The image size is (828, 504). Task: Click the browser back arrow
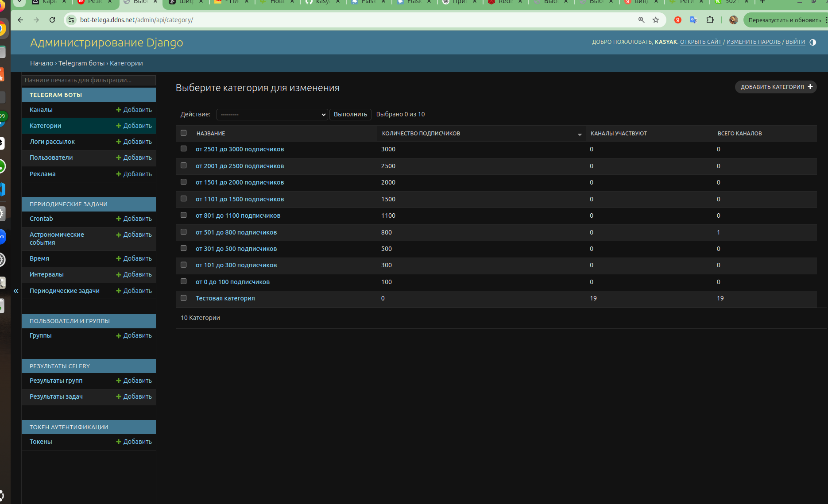20,20
